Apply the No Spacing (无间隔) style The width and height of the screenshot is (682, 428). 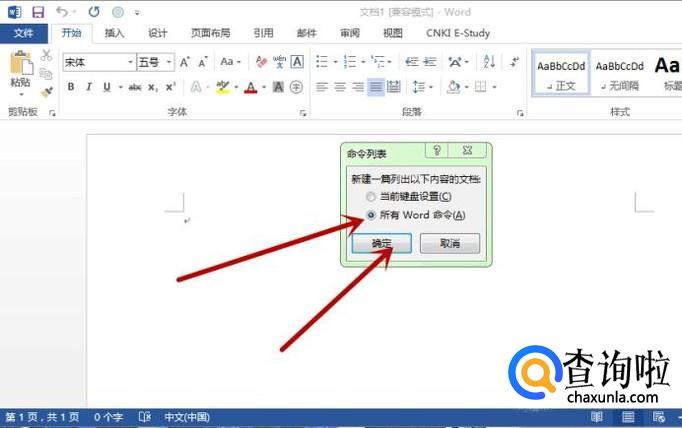[619, 74]
